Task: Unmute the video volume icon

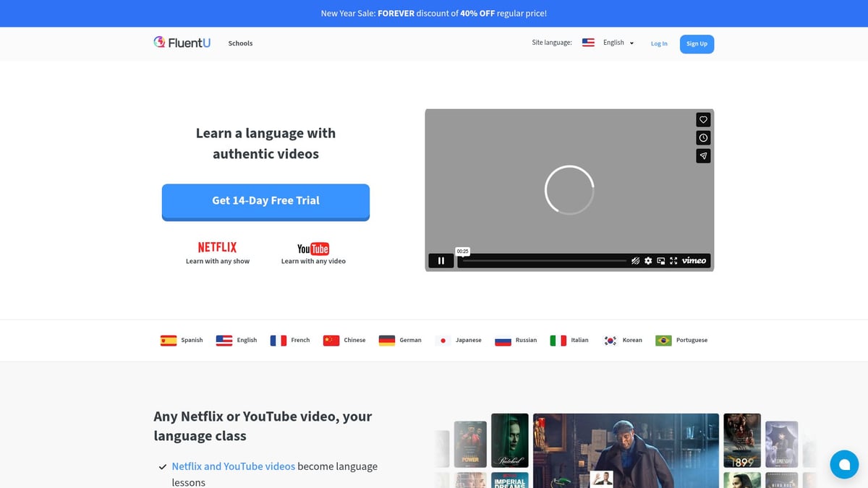Action: pos(635,261)
